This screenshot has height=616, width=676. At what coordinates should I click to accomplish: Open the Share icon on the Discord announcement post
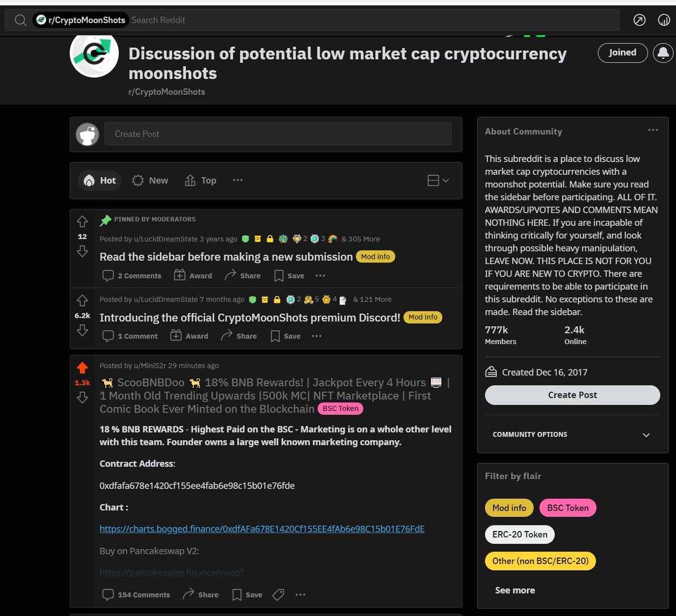click(x=226, y=336)
